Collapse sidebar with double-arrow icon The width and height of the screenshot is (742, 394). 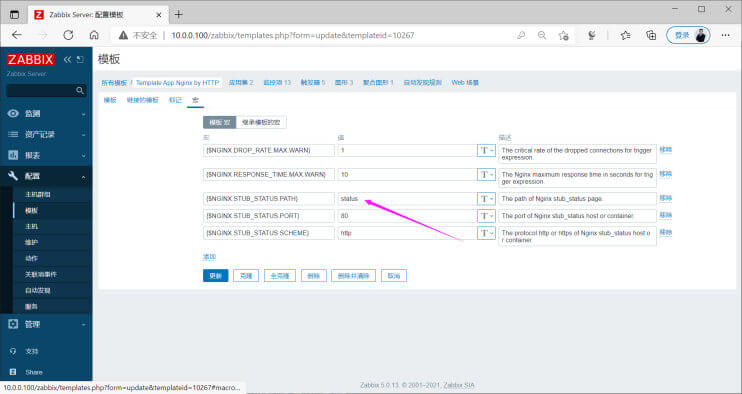(67, 59)
